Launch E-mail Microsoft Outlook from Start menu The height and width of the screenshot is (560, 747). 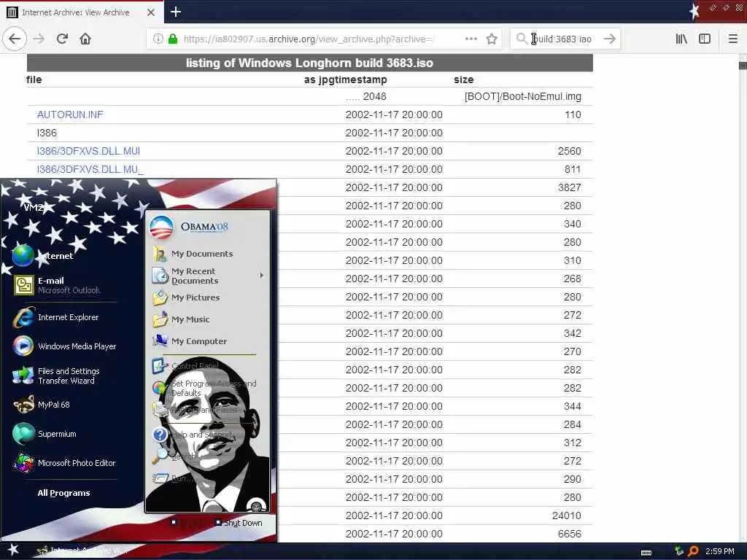tap(57, 285)
